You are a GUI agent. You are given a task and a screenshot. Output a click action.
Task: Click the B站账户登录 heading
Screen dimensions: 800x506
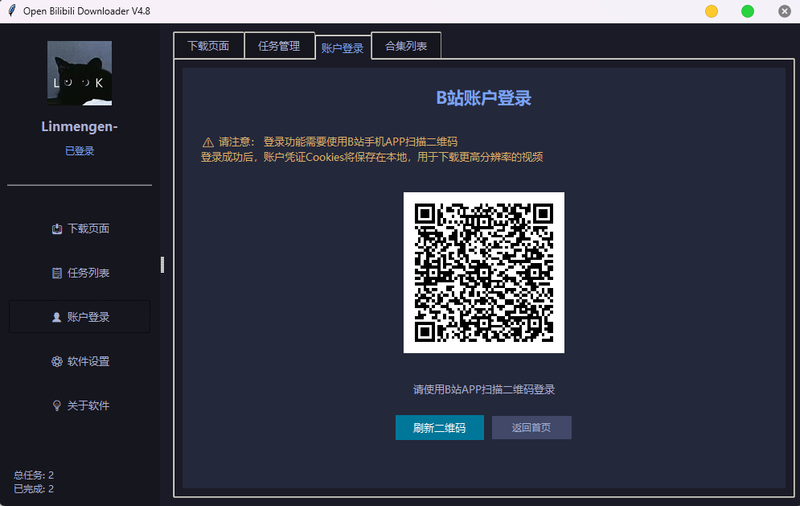tap(484, 98)
